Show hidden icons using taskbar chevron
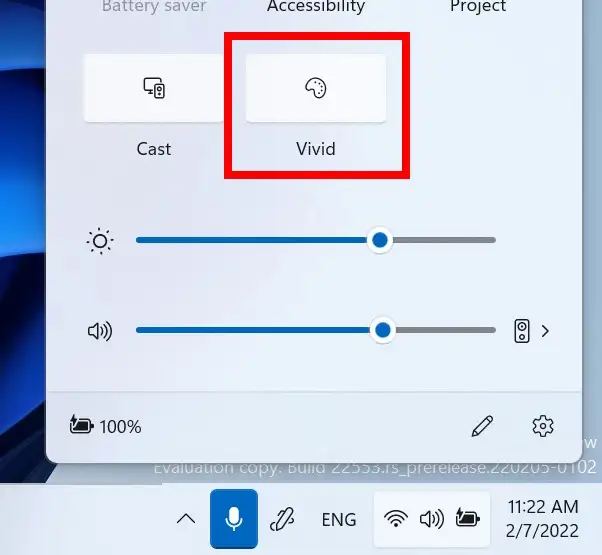Screen dimensions: 602x555 click(x=186, y=519)
